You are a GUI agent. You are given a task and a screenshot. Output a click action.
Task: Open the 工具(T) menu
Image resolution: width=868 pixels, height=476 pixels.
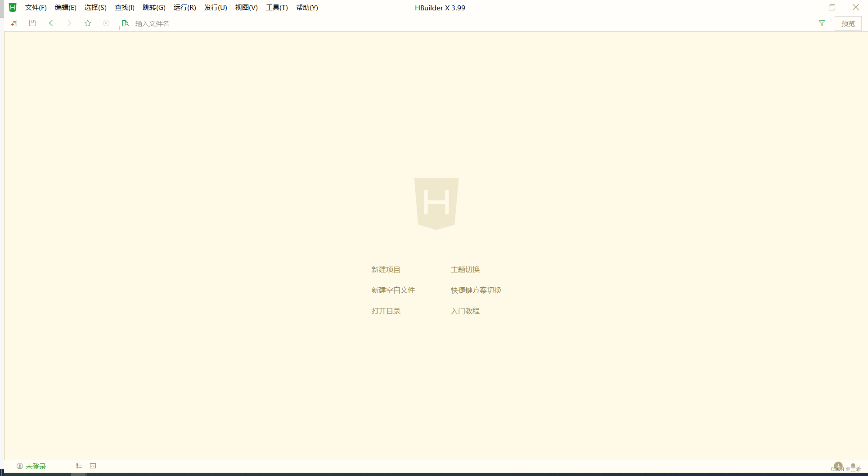click(276, 7)
